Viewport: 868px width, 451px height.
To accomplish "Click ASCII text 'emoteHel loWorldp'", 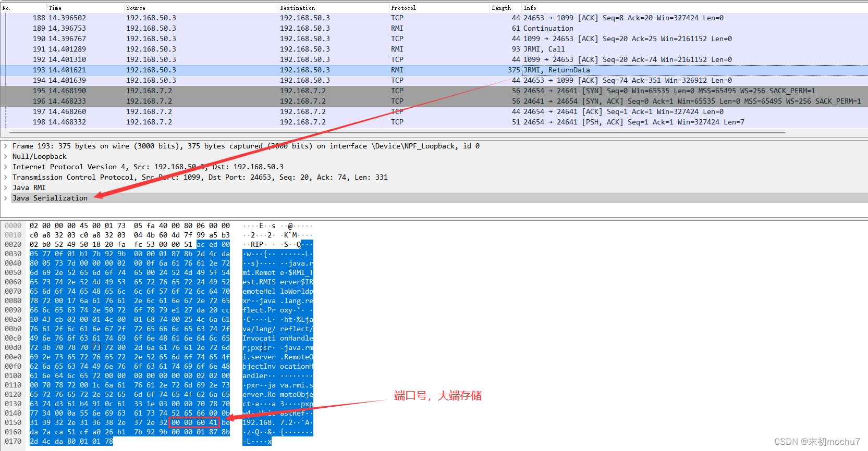I will pos(278,292).
